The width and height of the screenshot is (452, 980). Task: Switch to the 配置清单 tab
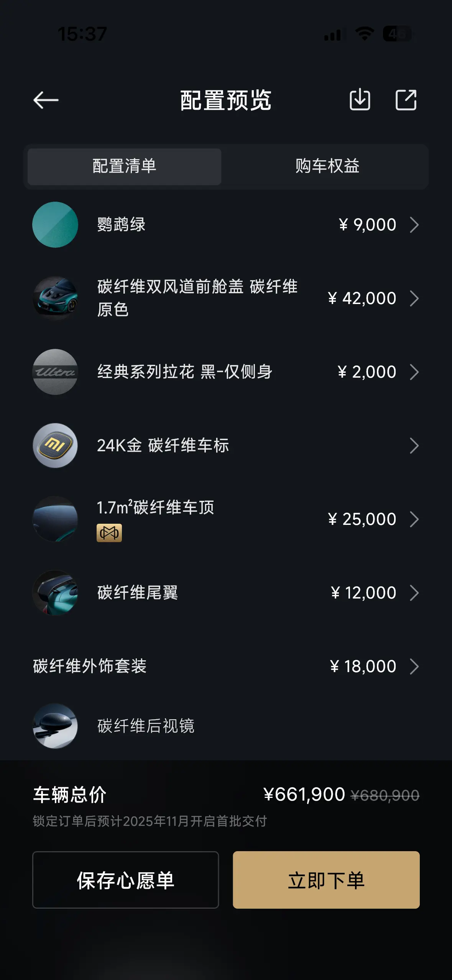[x=125, y=166]
